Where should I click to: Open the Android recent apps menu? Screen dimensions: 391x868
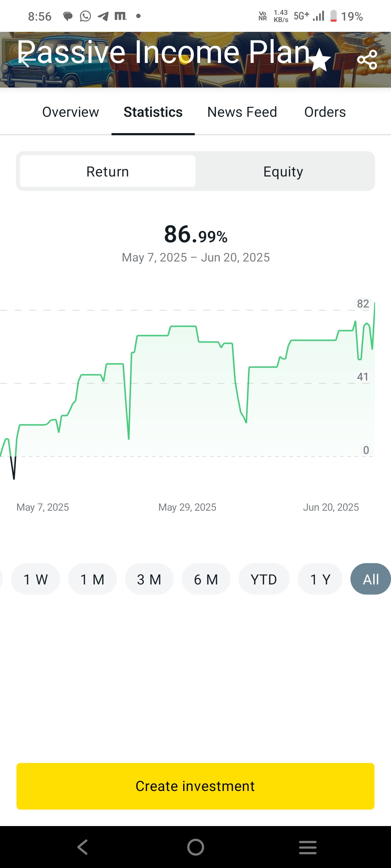(x=308, y=847)
